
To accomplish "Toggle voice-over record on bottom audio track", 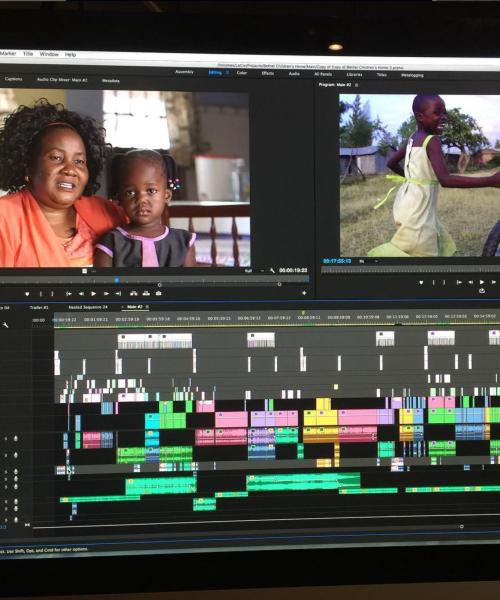I will [16, 520].
